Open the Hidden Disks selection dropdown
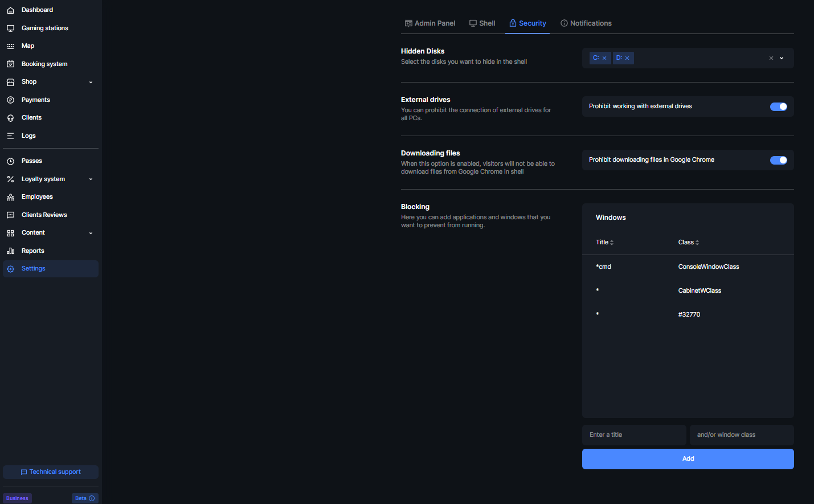This screenshot has height=504, width=814. pyautogui.click(x=781, y=58)
